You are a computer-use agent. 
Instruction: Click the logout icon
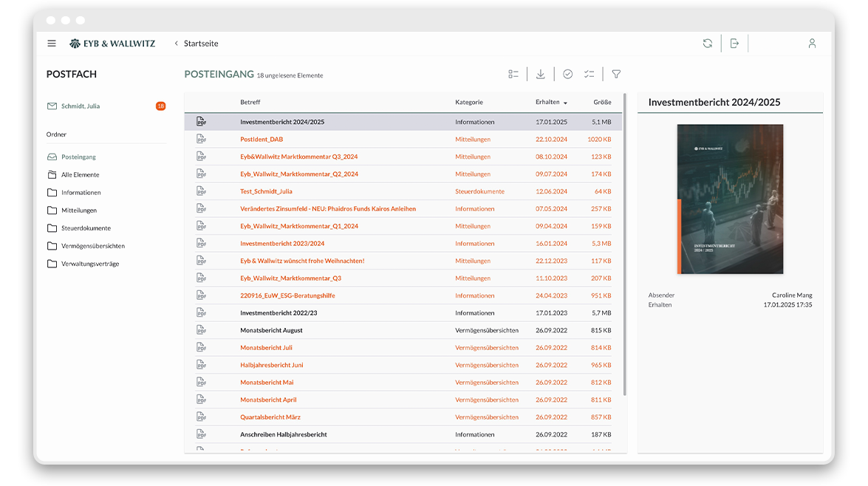pos(734,43)
